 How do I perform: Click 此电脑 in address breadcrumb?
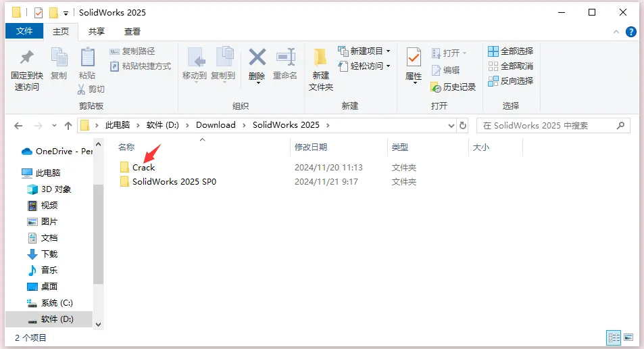[x=118, y=125]
